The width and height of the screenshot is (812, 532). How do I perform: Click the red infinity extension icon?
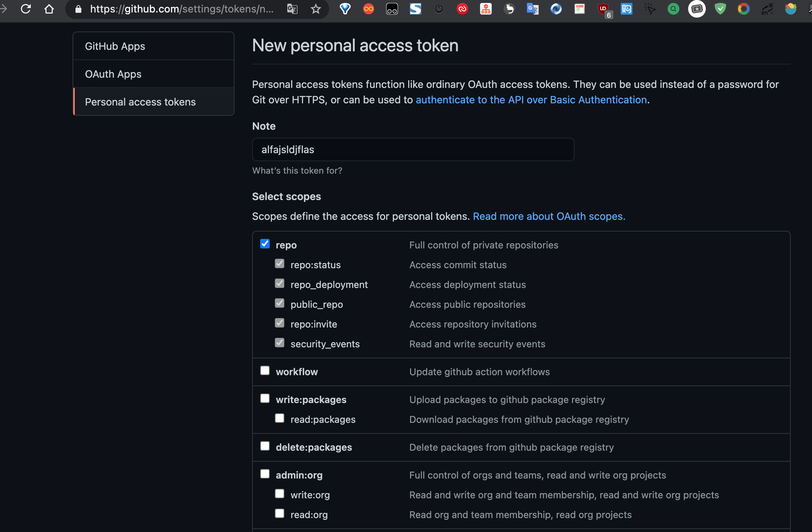369,9
